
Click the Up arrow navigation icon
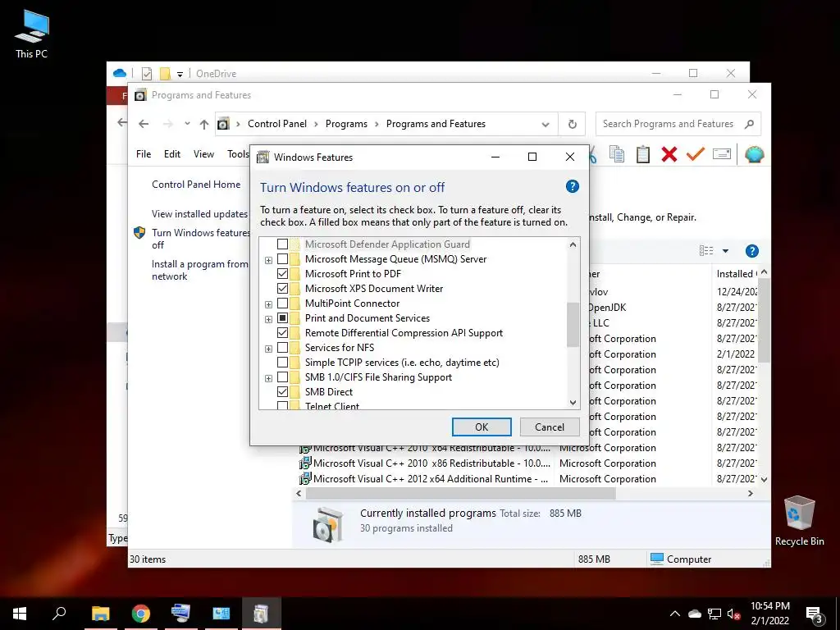tap(204, 125)
